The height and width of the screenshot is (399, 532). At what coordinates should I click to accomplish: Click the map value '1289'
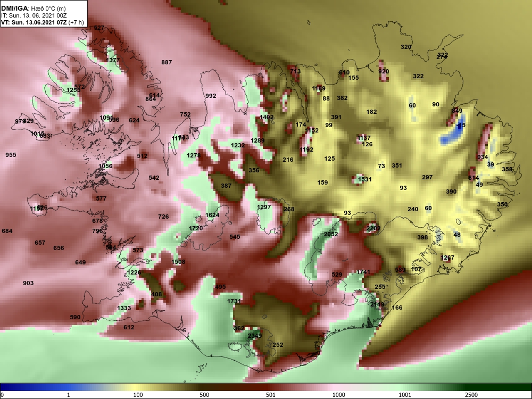pyautogui.click(x=257, y=140)
